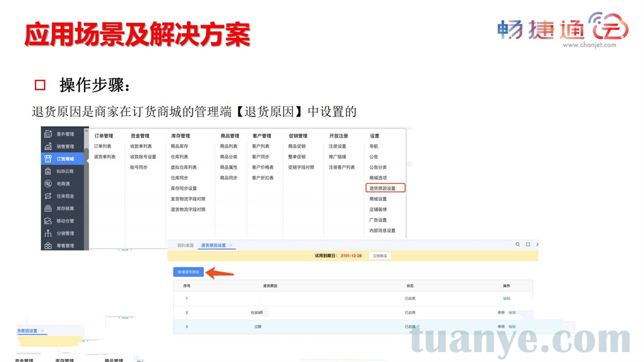The width and height of the screenshot is (644, 362).
Task: Open 商城设置 under 设置
Action: (x=378, y=199)
